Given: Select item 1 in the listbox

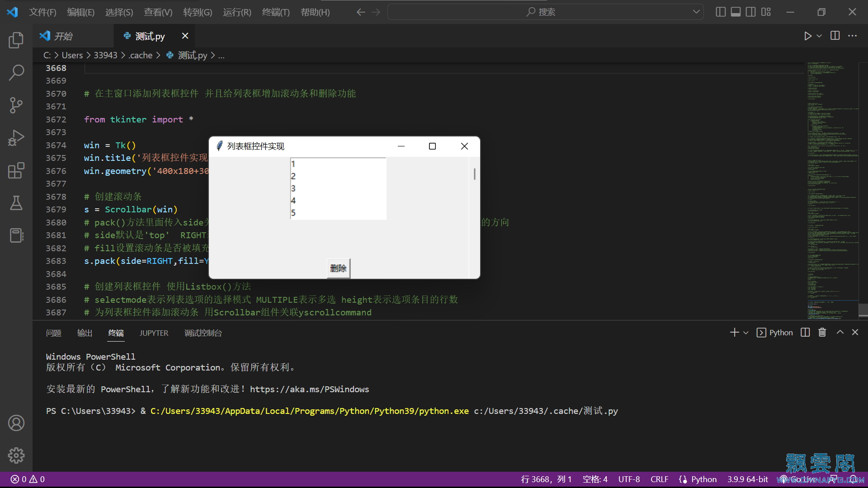Looking at the screenshot, I should [338, 164].
